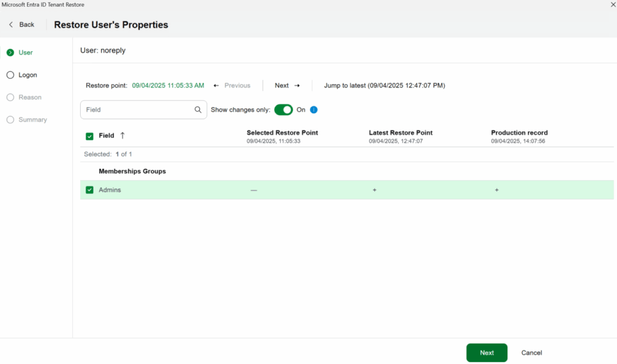The width and height of the screenshot is (617, 364).
Task: Click the sort arrow next to Field header
Action: click(122, 136)
